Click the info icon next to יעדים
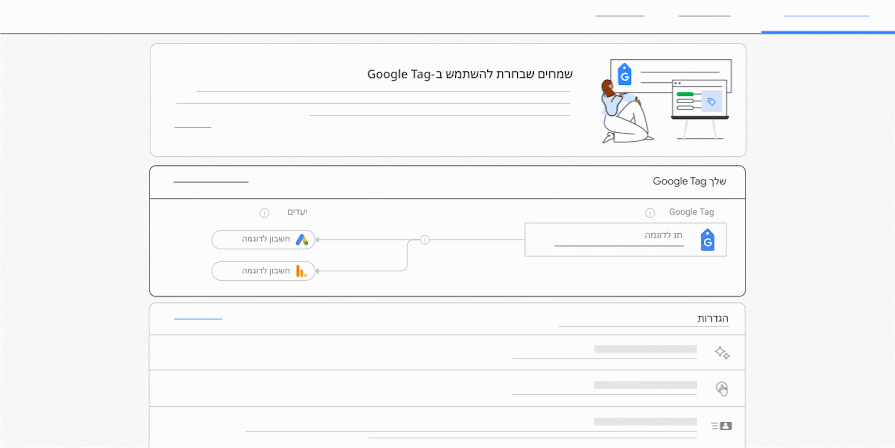Image resolution: width=895 pixels, height=448 pixels. [264, 213]
